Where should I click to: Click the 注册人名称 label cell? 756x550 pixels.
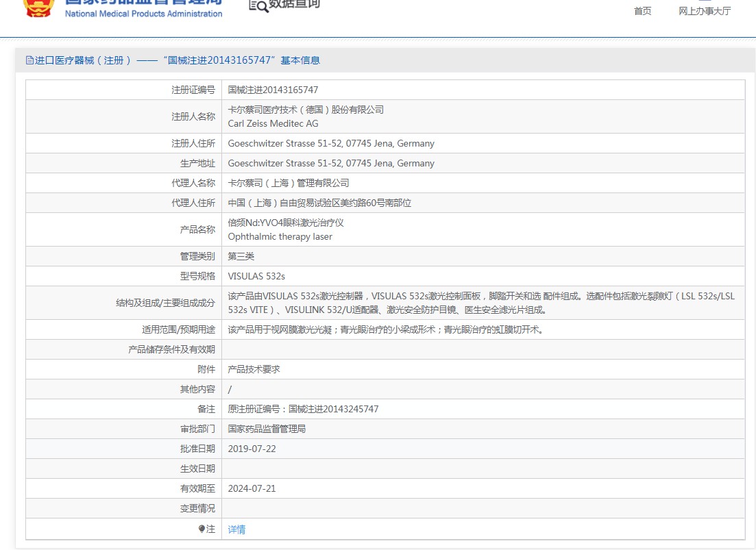[123, 116]
